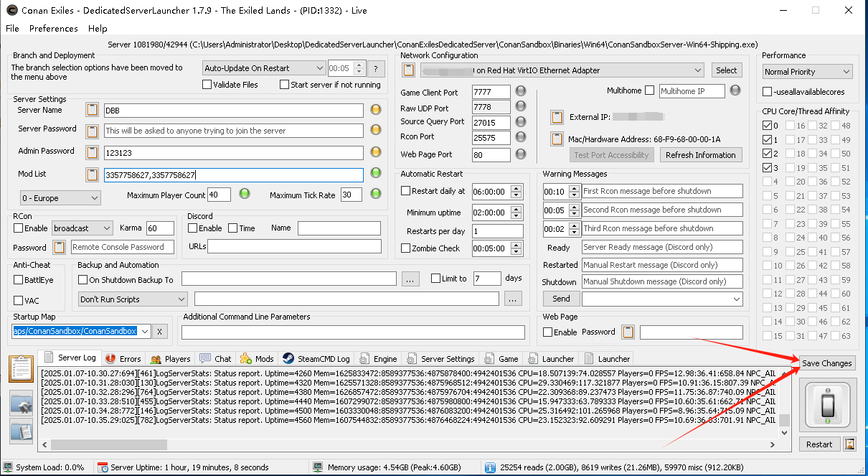Image resolution: width=868 pixels, height=476 pixels.
Task: Open the Normal Priority performance dropdown
Action: click(x=808, y=72)
